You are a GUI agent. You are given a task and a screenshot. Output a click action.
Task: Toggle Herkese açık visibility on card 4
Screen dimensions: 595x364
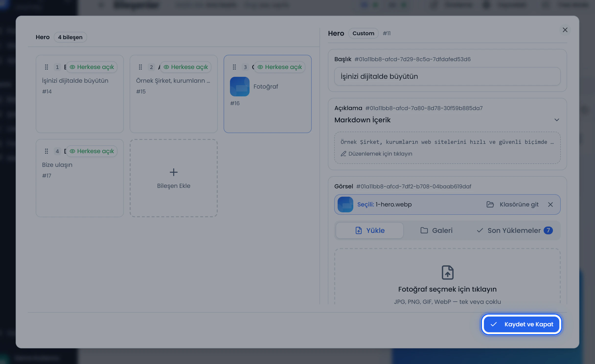pos(92,151)
